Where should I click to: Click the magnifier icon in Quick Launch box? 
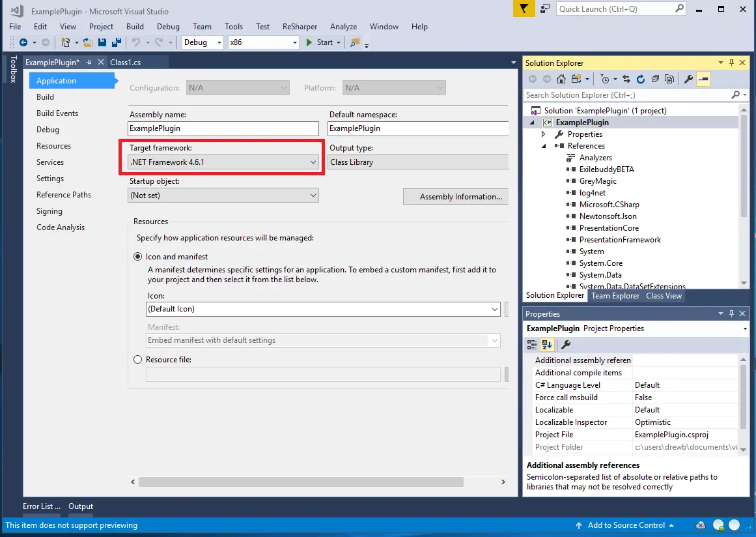click(679, 8)
